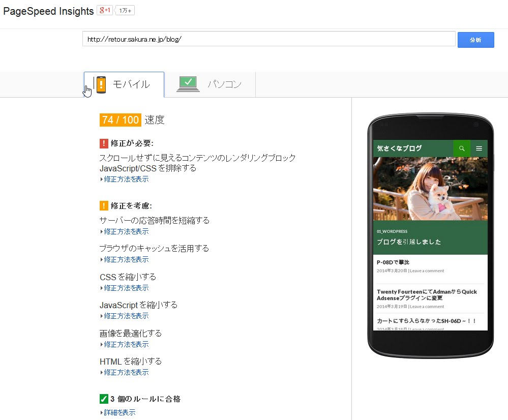Click the 修正が必要: heading text
This screenshot has height=420, width=508.
[132, 143]
